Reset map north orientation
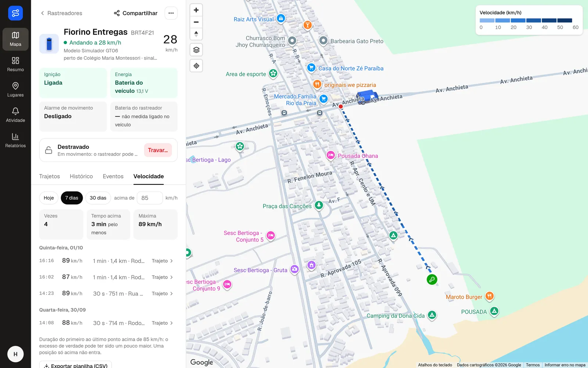This screenshot has height=368, width=588. (196, 34)
